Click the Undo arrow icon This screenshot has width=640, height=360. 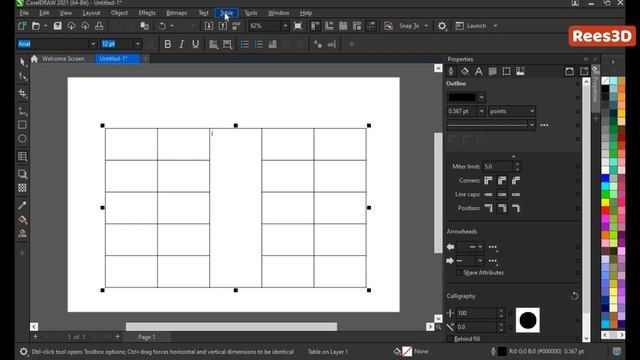162,26
